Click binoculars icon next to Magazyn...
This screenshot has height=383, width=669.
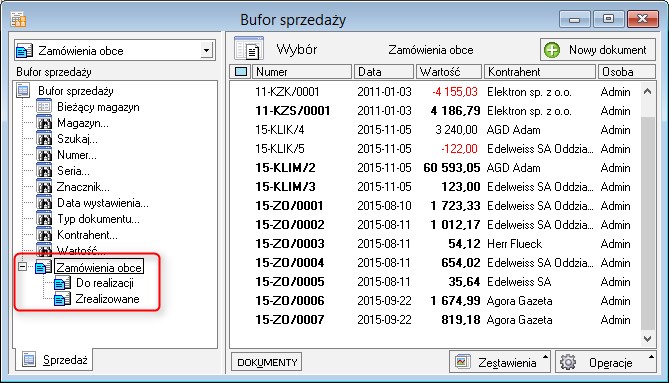tap(44, 123)
